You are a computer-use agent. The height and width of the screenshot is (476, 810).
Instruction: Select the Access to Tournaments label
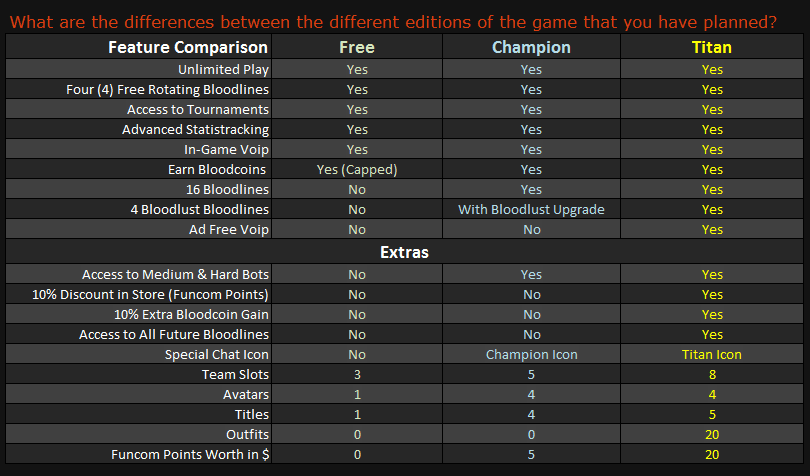tap(198, 110)
